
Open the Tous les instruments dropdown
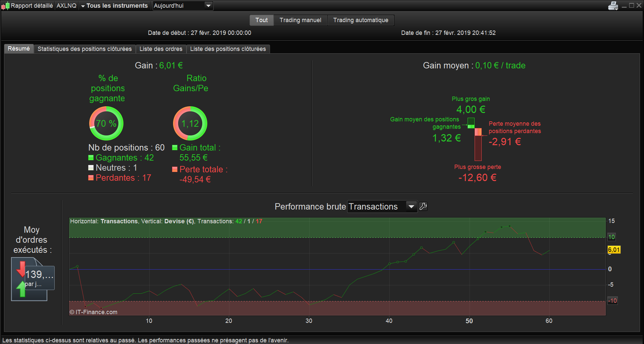tap(114, 6)
